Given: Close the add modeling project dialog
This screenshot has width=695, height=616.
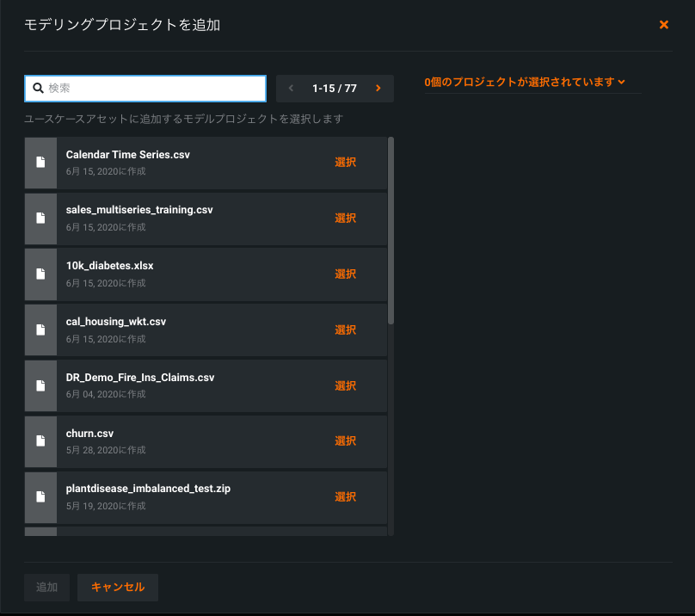Looking at the screenshot, I should 664,25.
